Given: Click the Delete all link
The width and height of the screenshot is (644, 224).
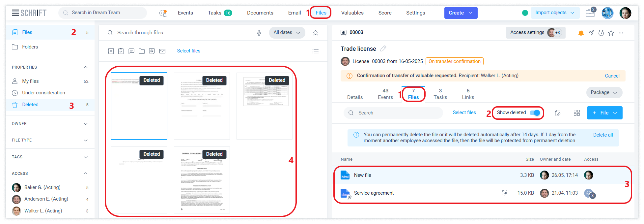Looking at the screenshot, I should (x=603, y=135).
